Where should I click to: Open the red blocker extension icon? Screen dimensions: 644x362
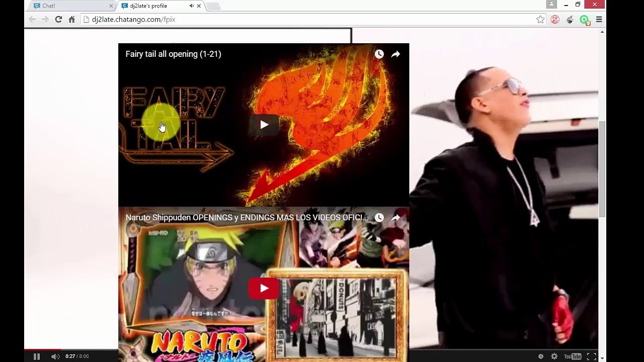click(555, 19)
